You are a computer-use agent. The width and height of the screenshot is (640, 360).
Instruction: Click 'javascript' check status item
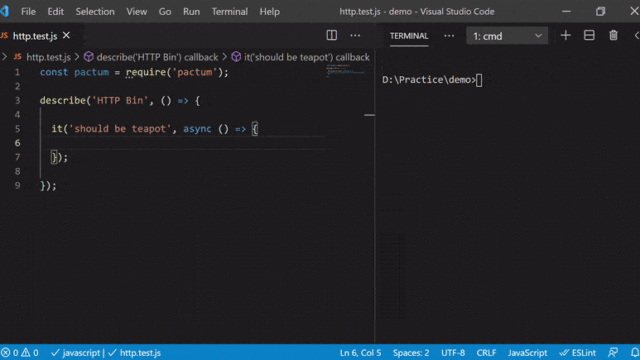pos(76,353)
